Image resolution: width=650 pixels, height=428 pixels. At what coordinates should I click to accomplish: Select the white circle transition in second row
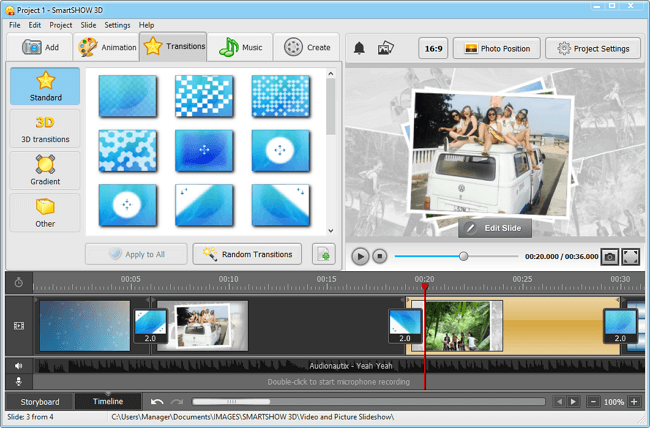(281, 151)
